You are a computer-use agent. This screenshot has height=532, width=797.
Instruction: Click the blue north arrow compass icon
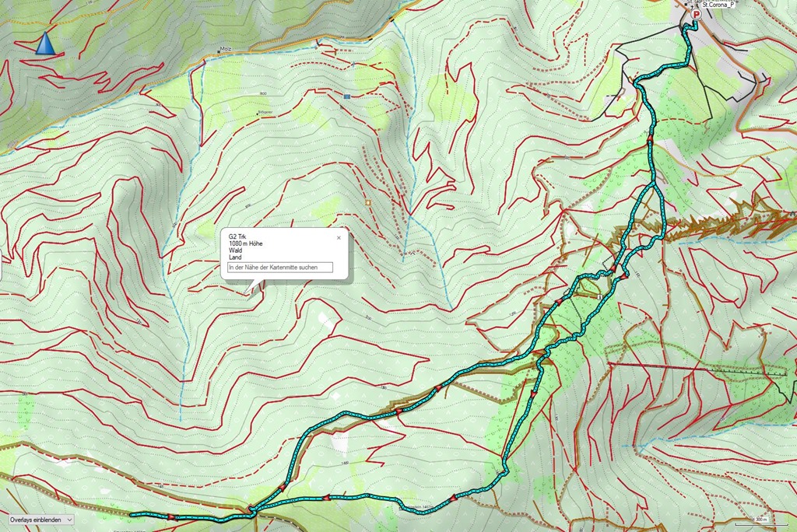[x=46, y=44]
